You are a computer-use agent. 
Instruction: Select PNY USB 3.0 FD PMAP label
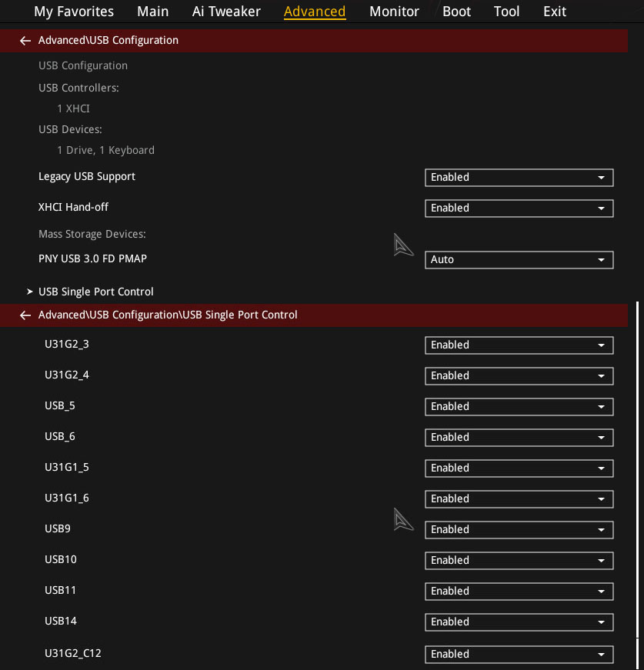tap(93, 259)
